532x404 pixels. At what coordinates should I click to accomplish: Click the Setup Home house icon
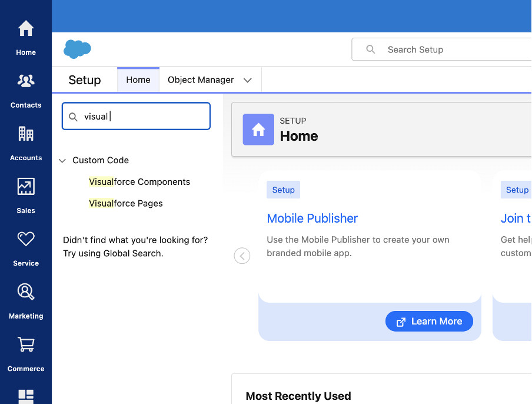(258, 128)
